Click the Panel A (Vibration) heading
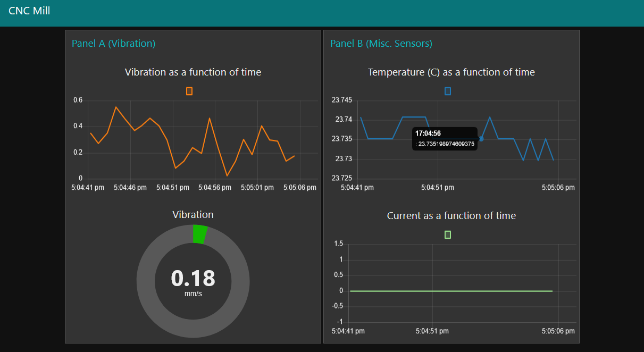The height and width of the screenshot is (352, 644). 113,44
